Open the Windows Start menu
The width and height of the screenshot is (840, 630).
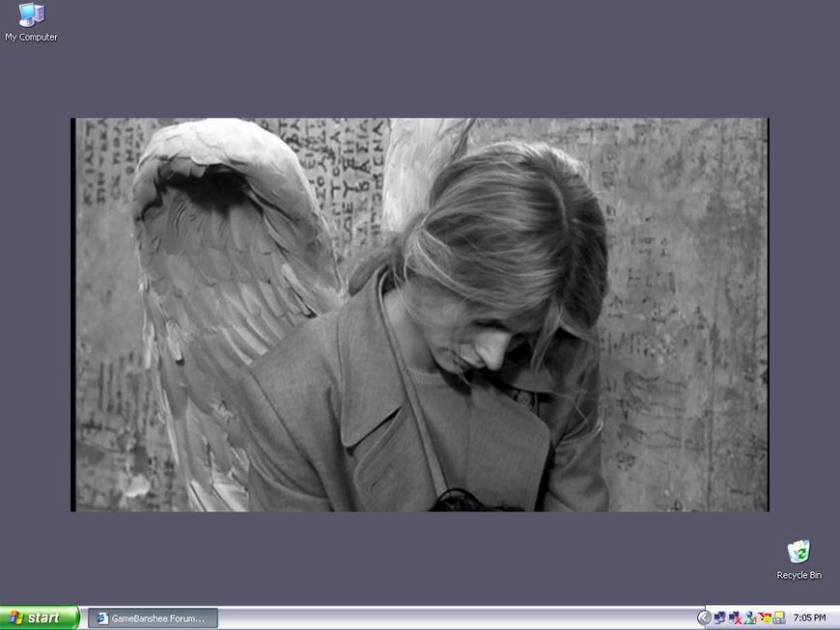tap(40, 618)
